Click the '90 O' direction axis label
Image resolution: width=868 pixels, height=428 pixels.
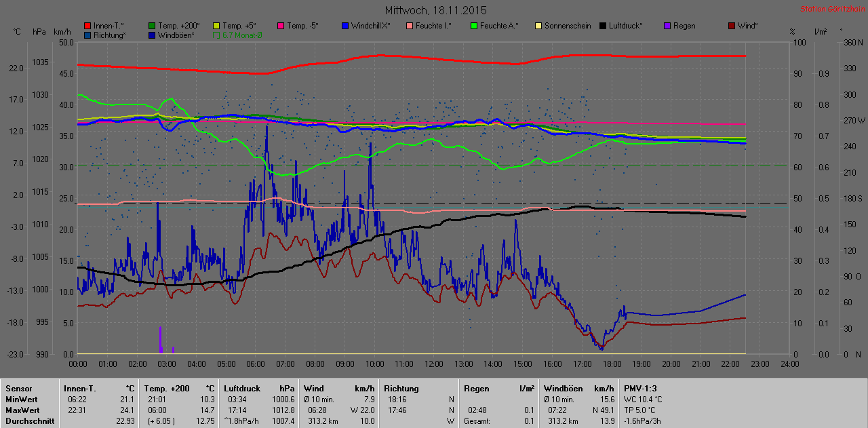(x=852, y=276)
